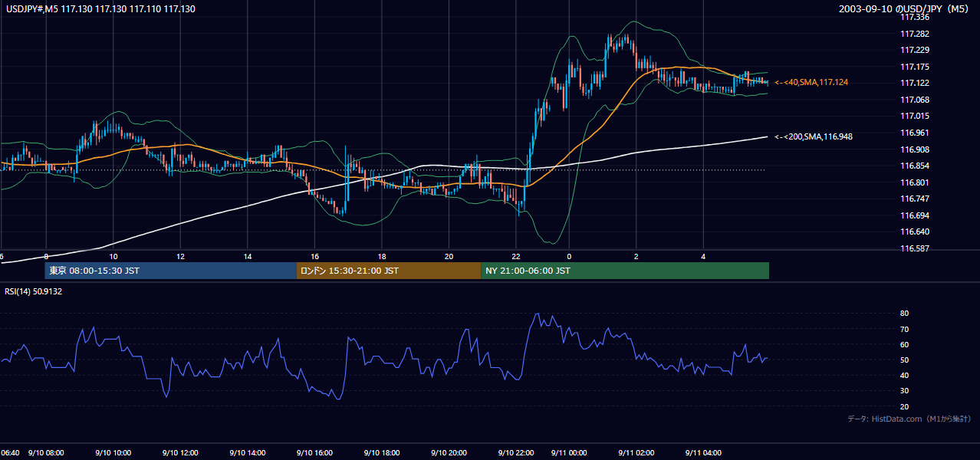Image resolution: width=980 pixels, height=460 pixels.
Task: Click the 9/11 04:00 time axis label
Action: tap(704, 453)
